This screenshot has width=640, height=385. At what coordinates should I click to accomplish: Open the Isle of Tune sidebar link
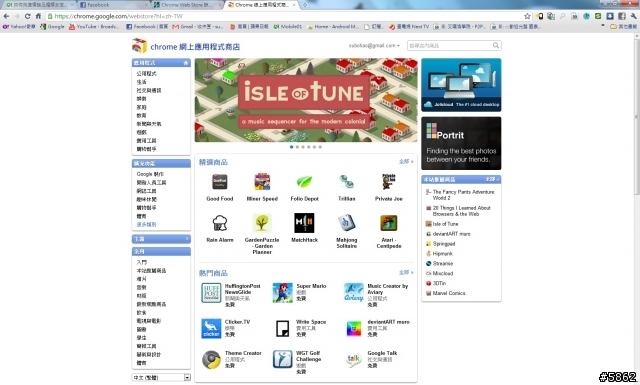445,224
